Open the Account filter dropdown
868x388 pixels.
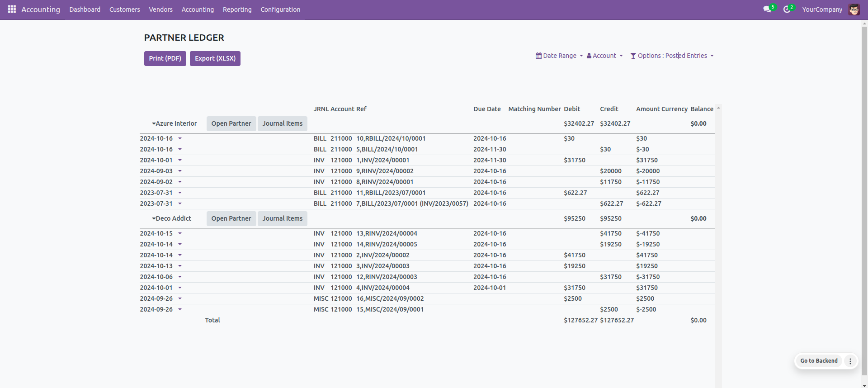[x=604, y=56]
